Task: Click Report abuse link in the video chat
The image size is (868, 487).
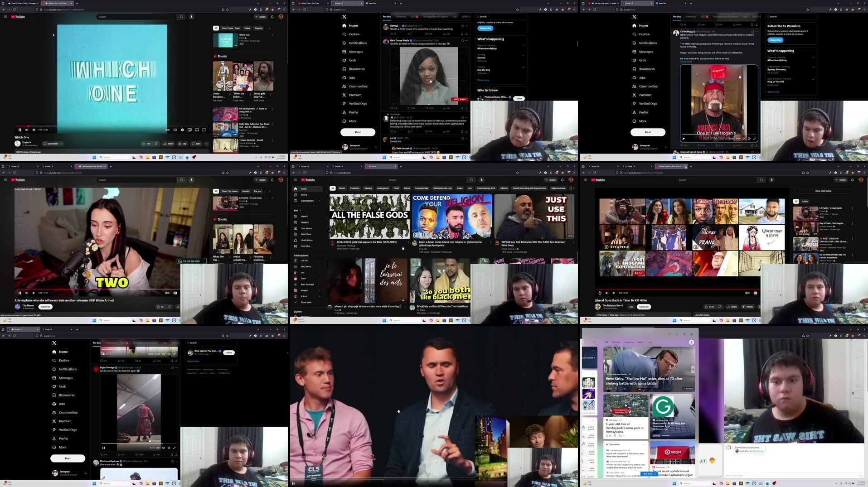Action: (x=756, y=451)
